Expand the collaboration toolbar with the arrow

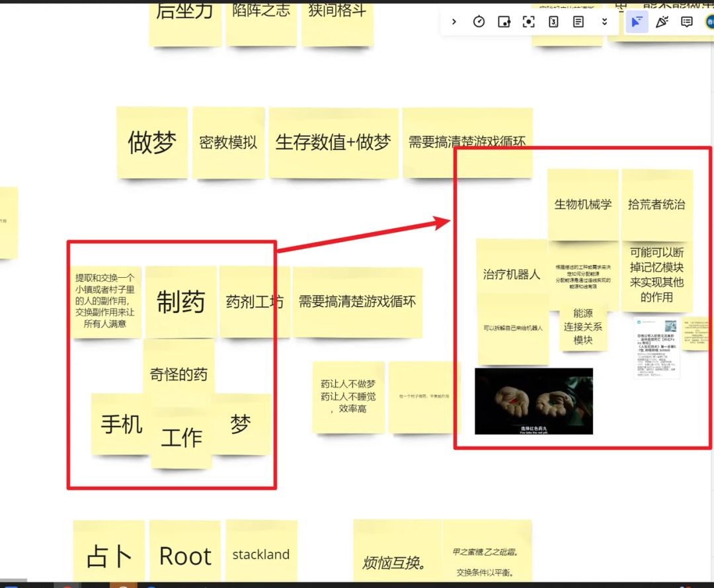454,21
